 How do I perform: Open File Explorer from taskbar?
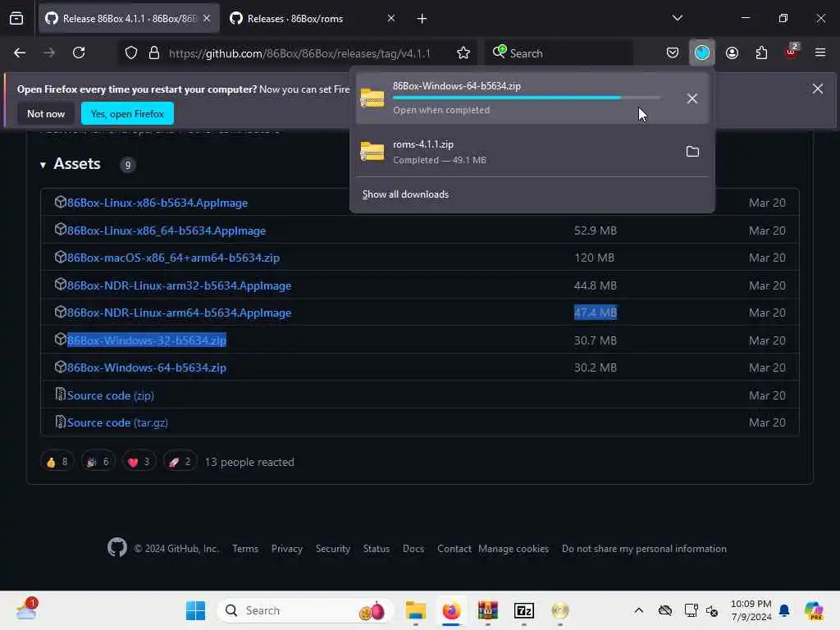pyautogui.click(x=415, y=610)
